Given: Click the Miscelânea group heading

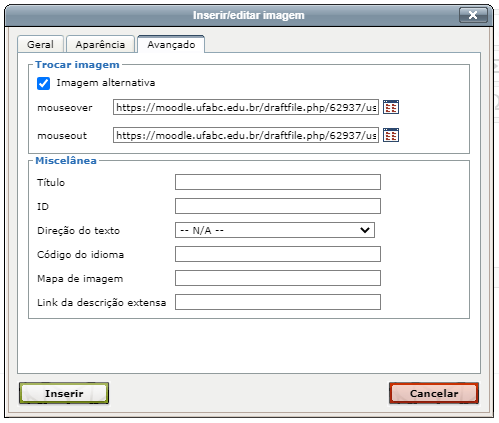Looking at the screenshot, I should [x=66, y=161].
